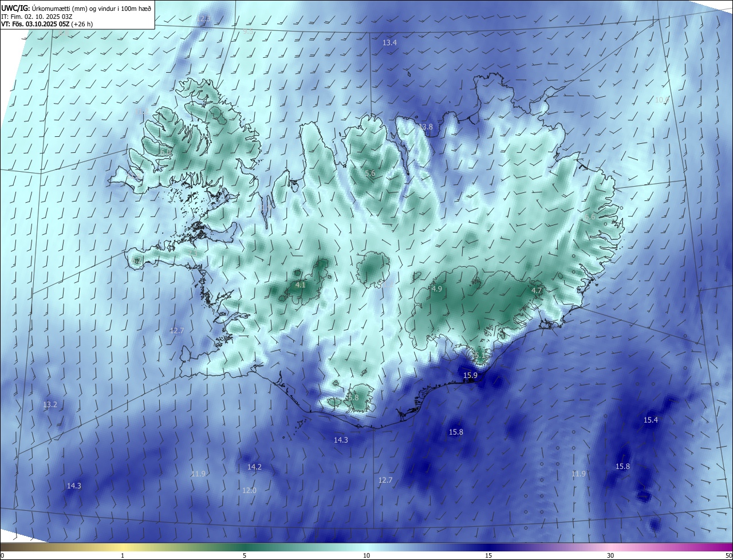Image resolution: width=733 pixels, height=560 pixels.
Task: Click the 10 tick on the color scale
Action: tap(366, 555)
